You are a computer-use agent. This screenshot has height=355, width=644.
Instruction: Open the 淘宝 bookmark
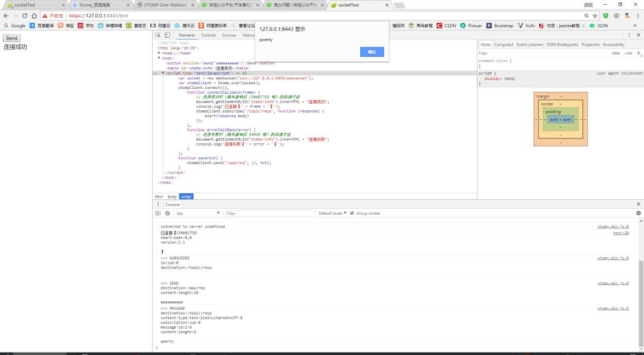pyautogui.click(x=66, y=26)
